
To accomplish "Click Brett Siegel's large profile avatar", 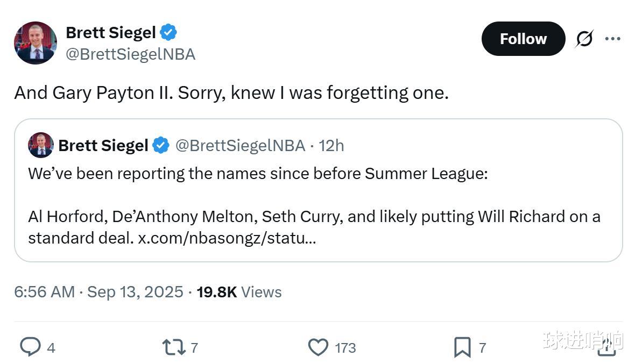I will (36, 43).
